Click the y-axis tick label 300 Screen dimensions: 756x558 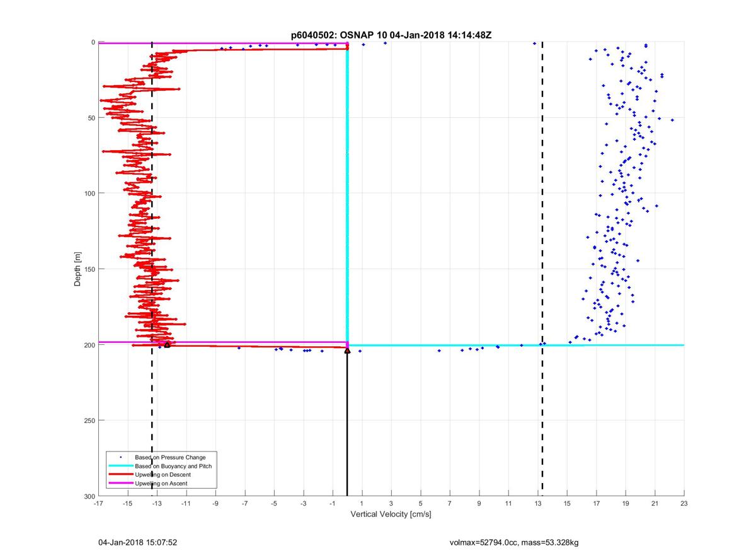pos(89,496)
